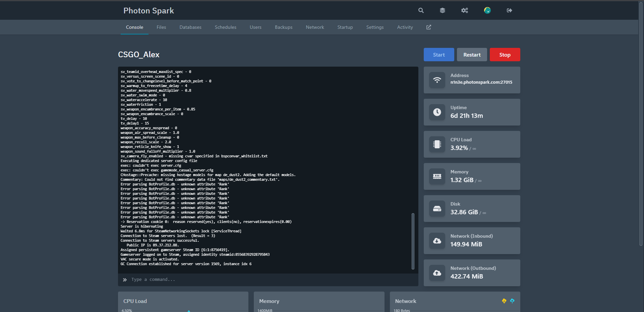Open the Backups tab
Viewport: 644px width, 312px height.
(x=284, y=27)
